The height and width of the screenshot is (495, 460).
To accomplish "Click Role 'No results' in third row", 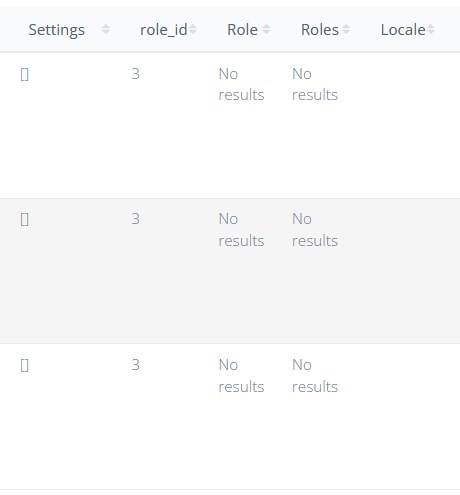I will (x=241, y=376).
